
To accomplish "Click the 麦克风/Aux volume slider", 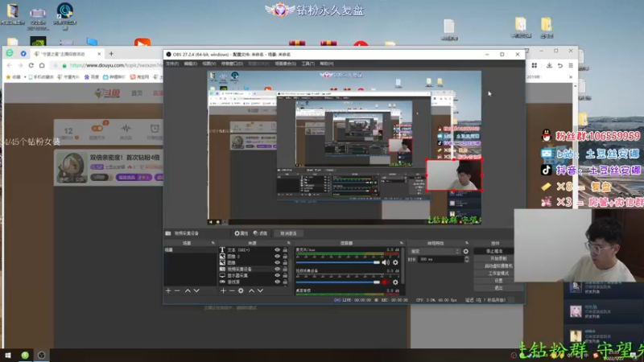I will point(337,262).
